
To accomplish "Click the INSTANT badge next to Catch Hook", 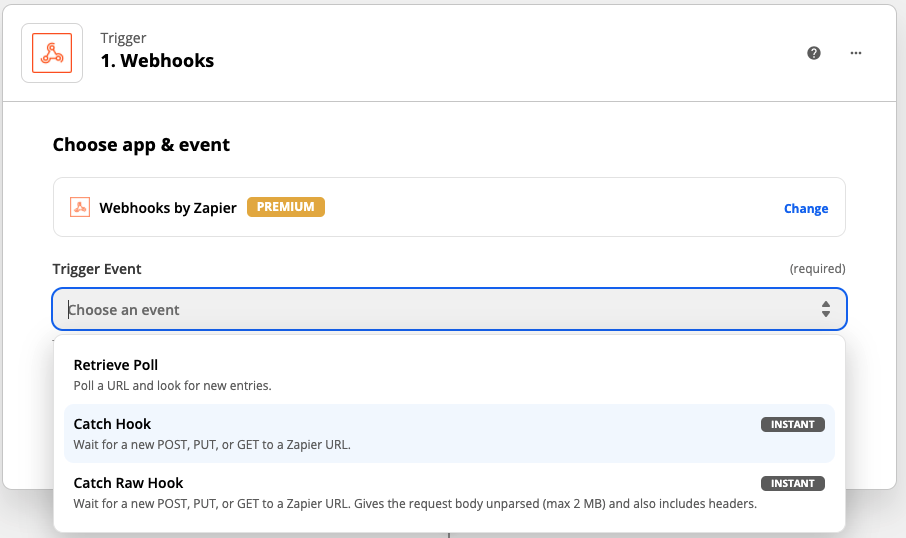I will pos(792,424).
